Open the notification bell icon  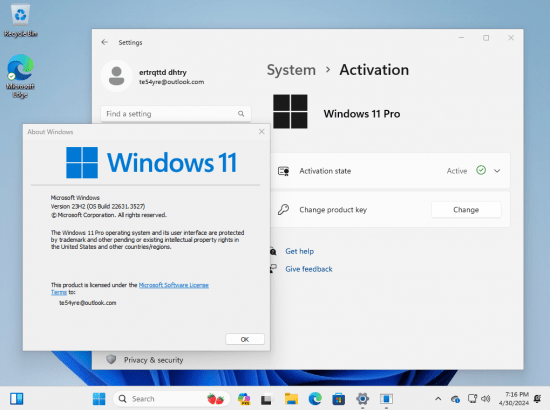[x=537, y=399]
